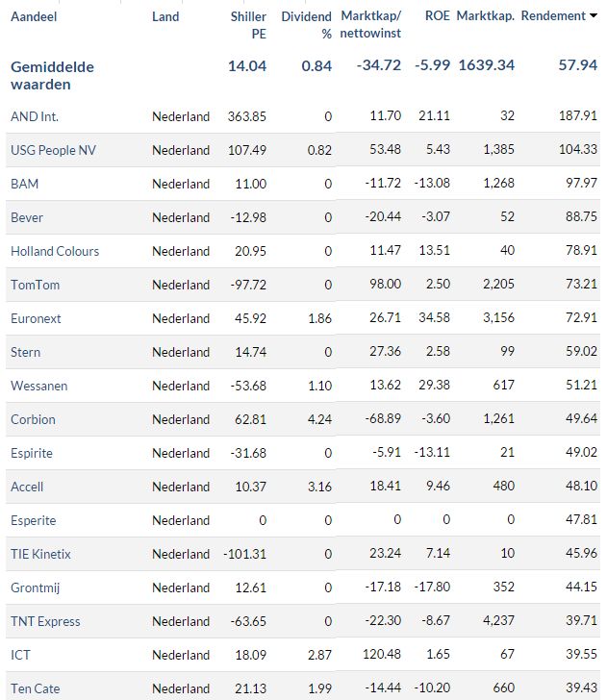Open the TNT Express stock link
Viewport: 607px width, 700px height.
[x=45, y=622]
